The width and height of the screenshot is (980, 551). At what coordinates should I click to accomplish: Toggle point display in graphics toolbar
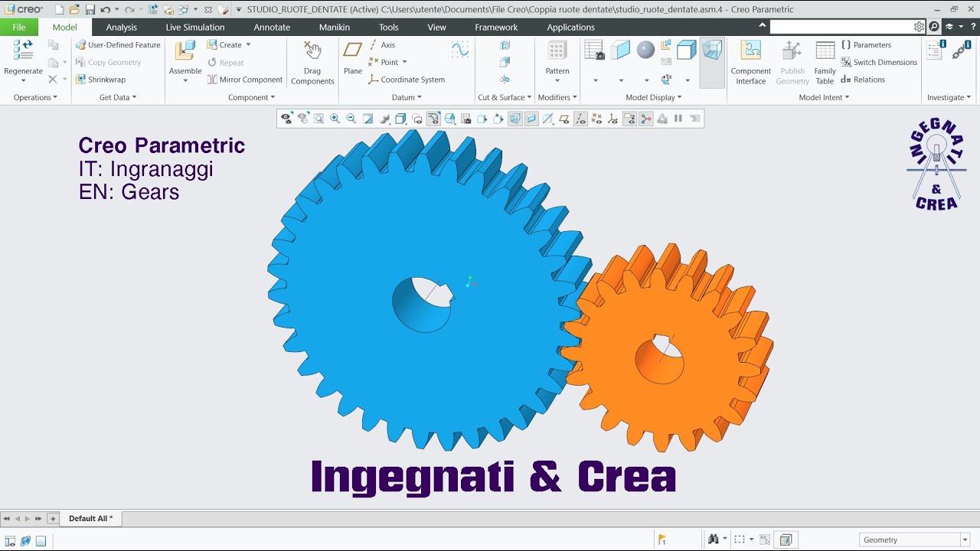tap(596, 119)
